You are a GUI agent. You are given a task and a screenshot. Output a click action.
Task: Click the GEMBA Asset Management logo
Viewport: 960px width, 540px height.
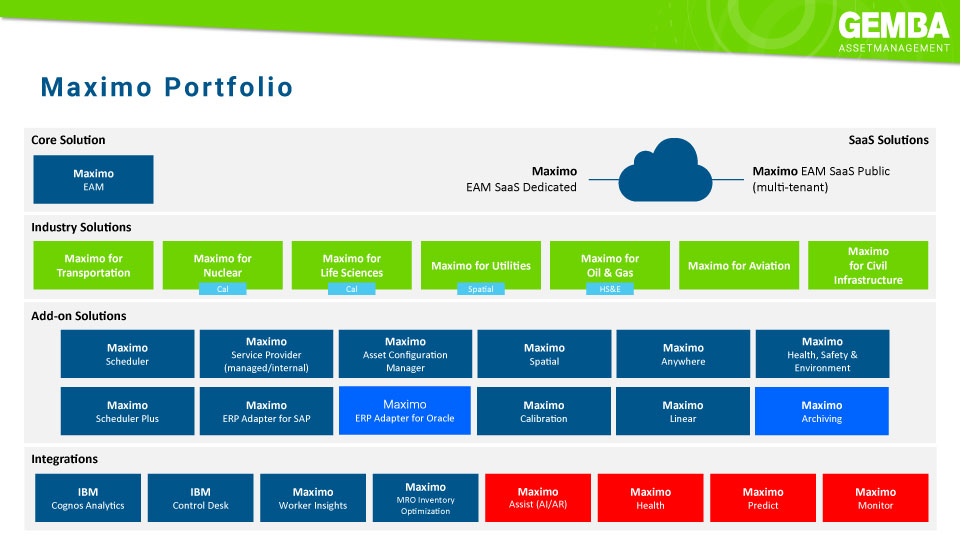(x=893, y=32)
